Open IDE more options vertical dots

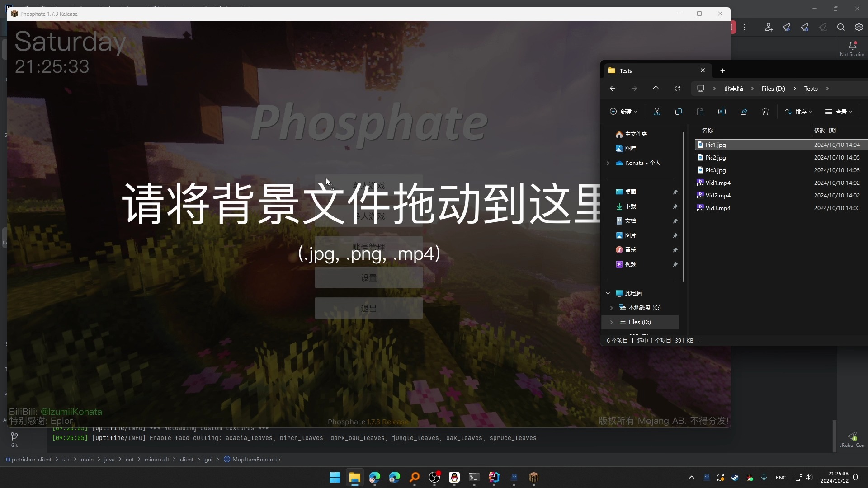[x=745, y=27]
